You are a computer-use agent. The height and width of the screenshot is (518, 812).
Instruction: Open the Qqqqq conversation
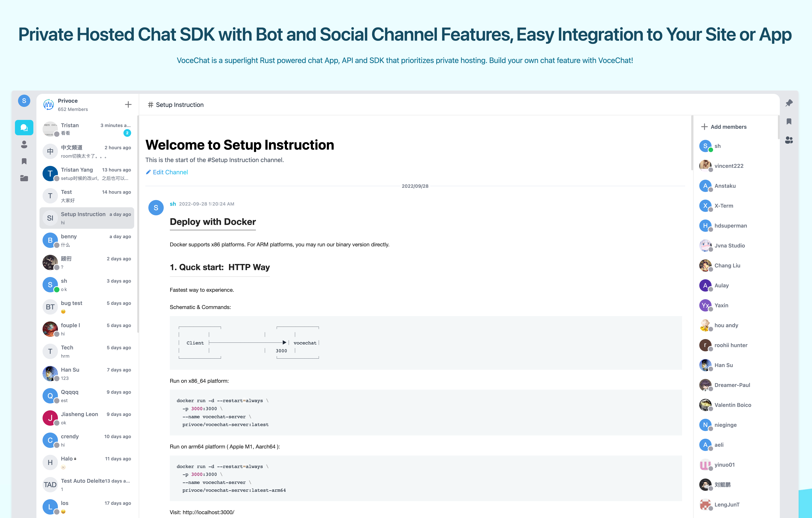pyautogui.click(x=87, y=396)
